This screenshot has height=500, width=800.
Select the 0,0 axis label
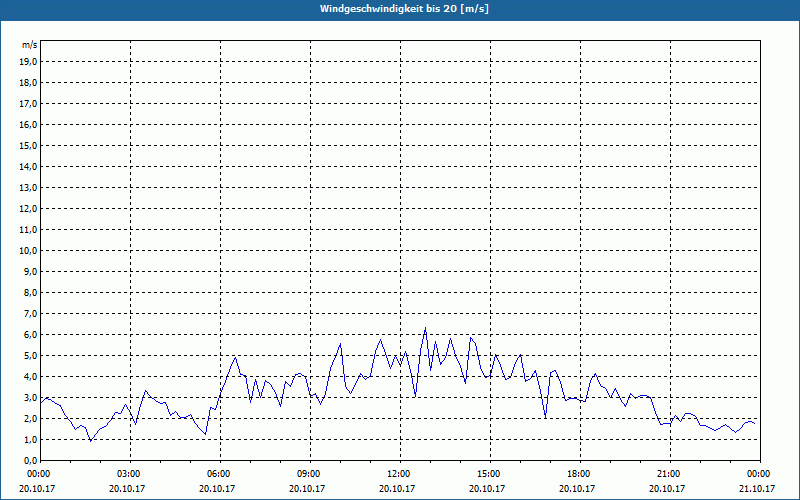tap(31, 461)
